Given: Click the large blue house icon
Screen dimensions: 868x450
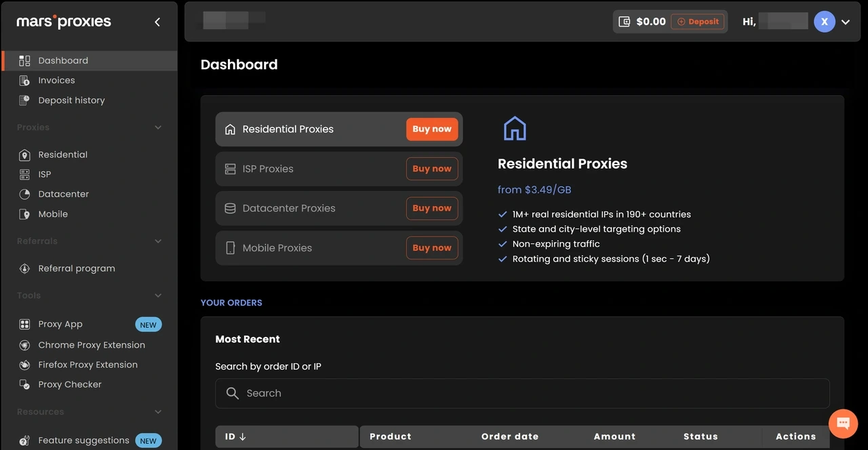Looking at the screenshot, I should [515, 128].
